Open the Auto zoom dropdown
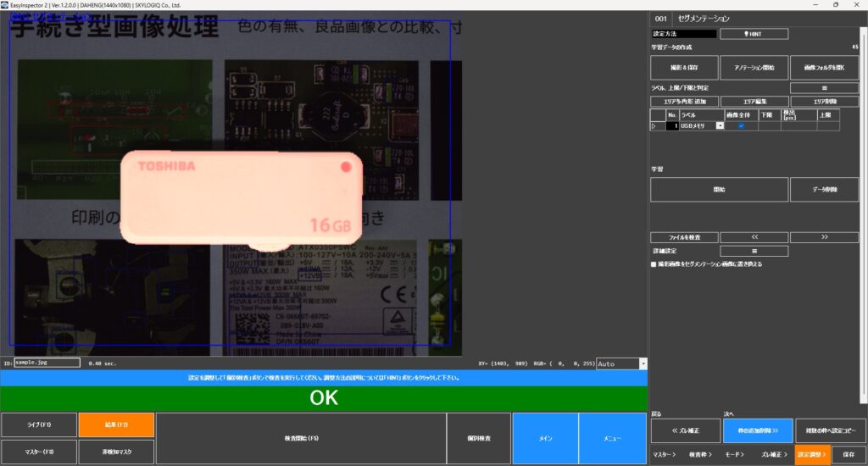 (643, 363)
